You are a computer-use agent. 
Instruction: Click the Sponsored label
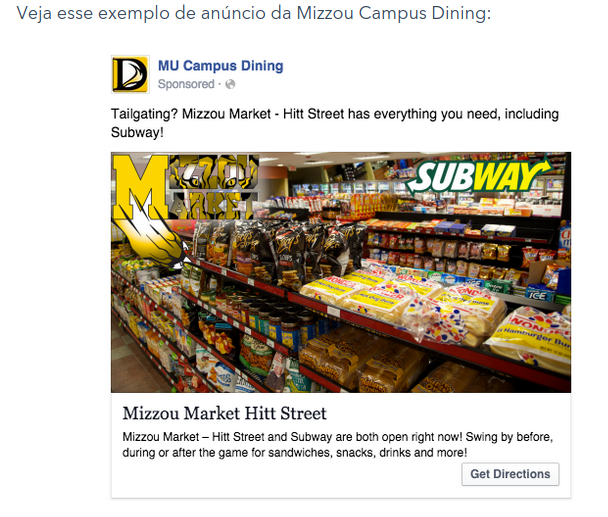(x=186, y=85)
